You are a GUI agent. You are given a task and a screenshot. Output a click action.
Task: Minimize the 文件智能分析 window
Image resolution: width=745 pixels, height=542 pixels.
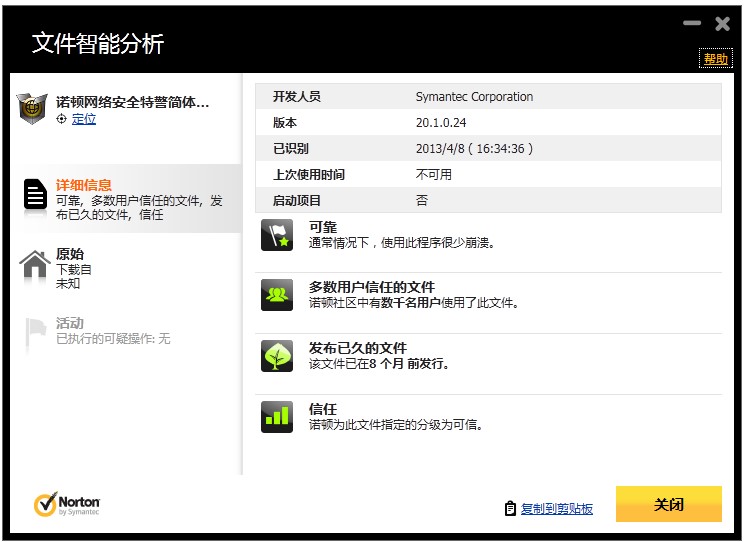coord(691,23)
